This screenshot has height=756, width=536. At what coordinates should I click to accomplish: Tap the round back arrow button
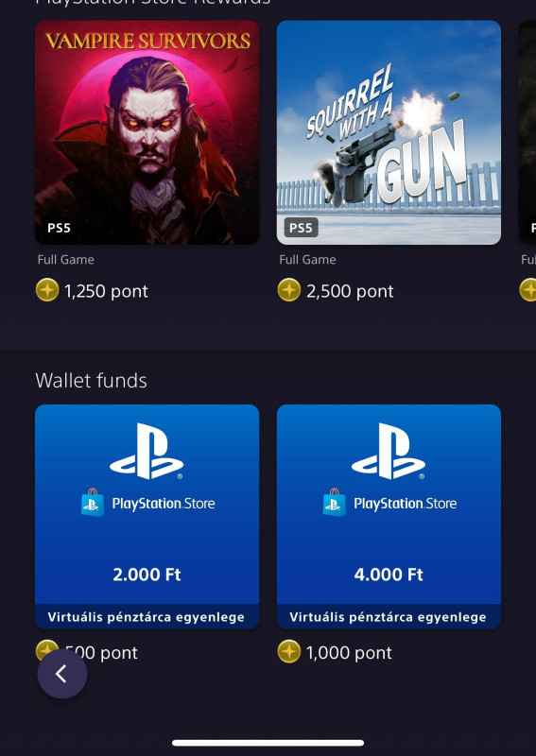(x=62, y=674)
